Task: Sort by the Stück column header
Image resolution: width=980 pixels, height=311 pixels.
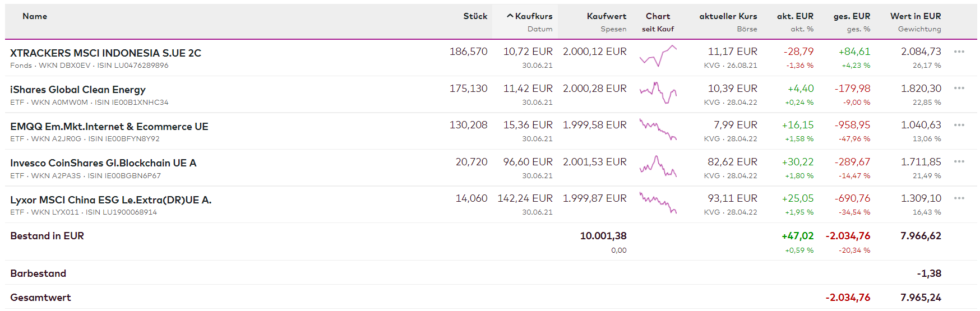Action: click(475, 16)
